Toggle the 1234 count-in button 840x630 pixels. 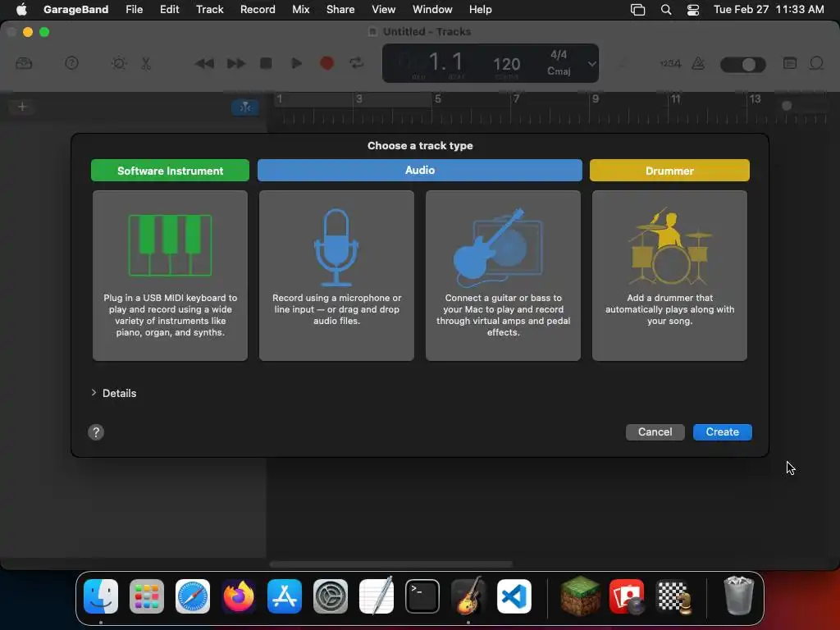670,63
